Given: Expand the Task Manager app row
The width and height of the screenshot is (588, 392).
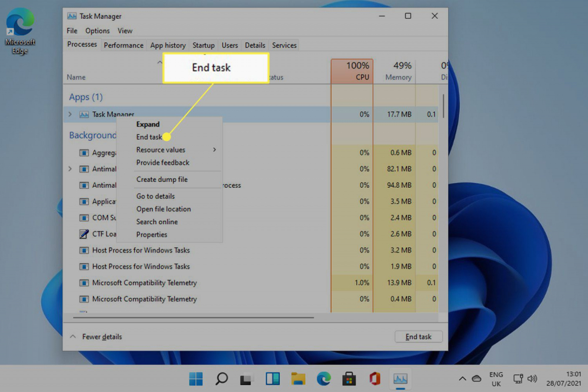Looking at the screenshot, I should pos(70,114).
